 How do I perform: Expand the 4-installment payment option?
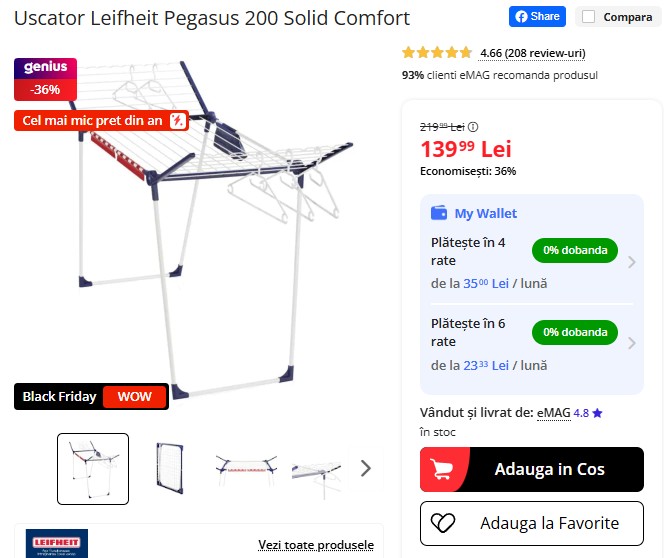tap(631, 263)
